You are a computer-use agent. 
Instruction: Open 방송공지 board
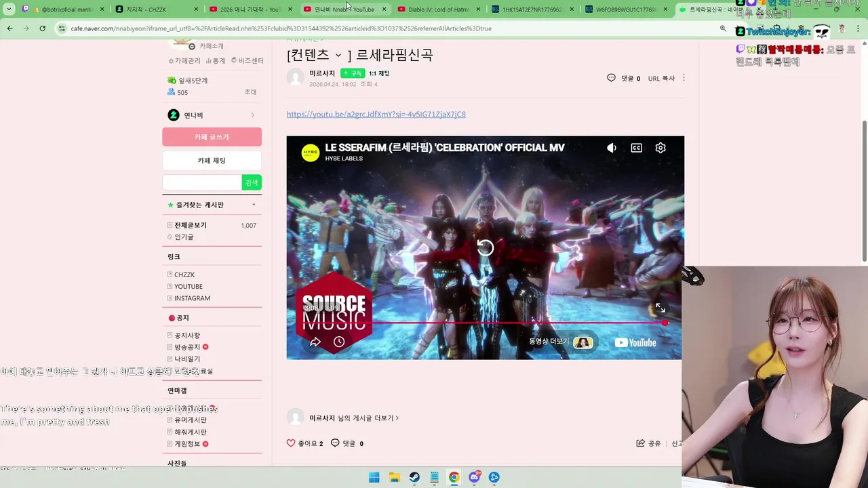tap(187, 347)
